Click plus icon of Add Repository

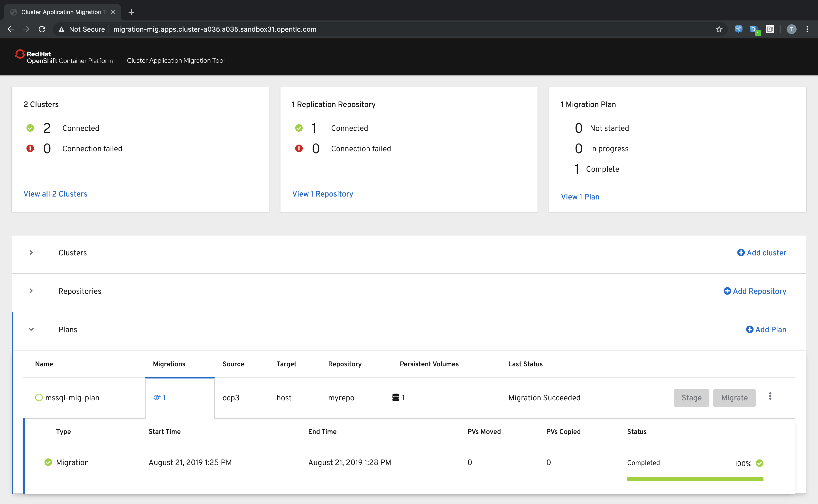point(727,291)
